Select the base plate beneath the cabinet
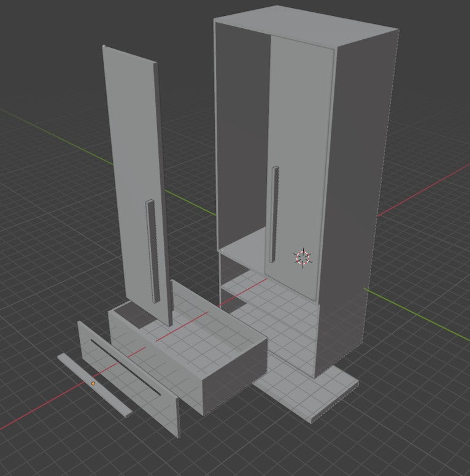This screenshot has height=476, width=470. coord(307,391)
